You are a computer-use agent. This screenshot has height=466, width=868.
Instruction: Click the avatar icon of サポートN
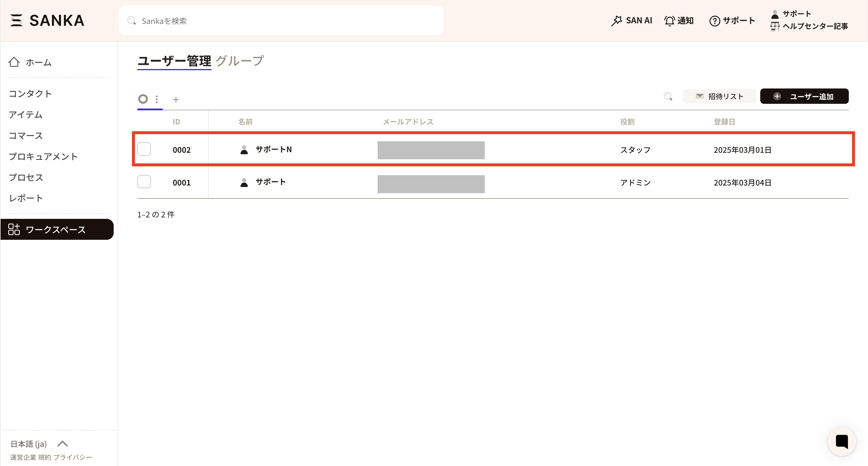(244, 150)
